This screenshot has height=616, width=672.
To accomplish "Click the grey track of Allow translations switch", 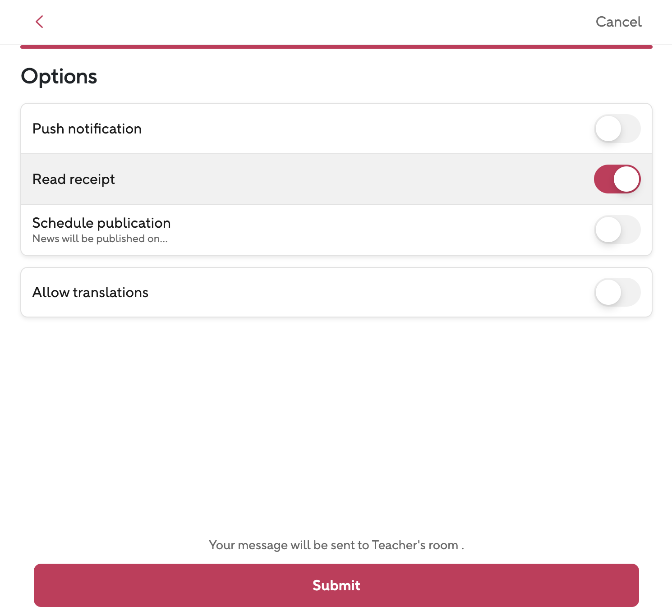I will coord(631,292).
